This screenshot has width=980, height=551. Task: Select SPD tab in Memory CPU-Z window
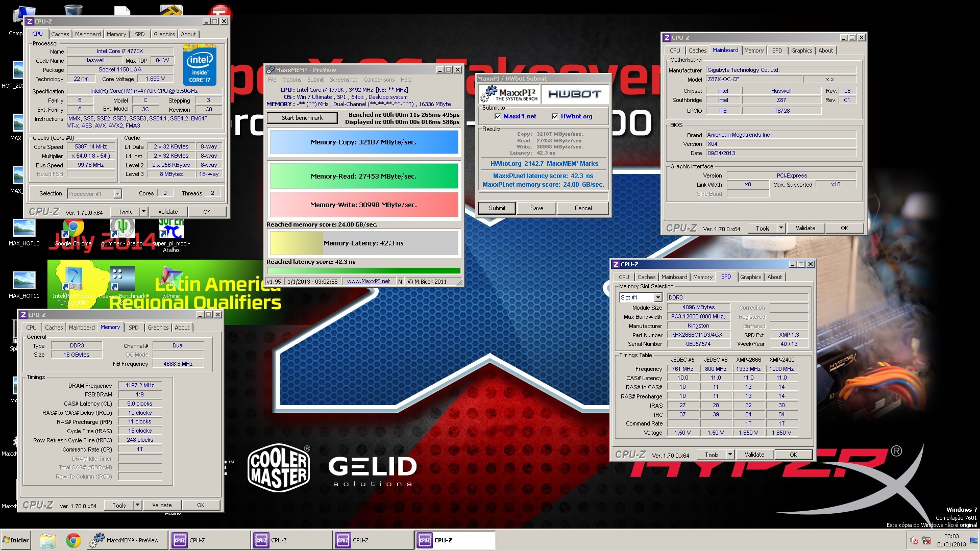[x=134, y=328]
